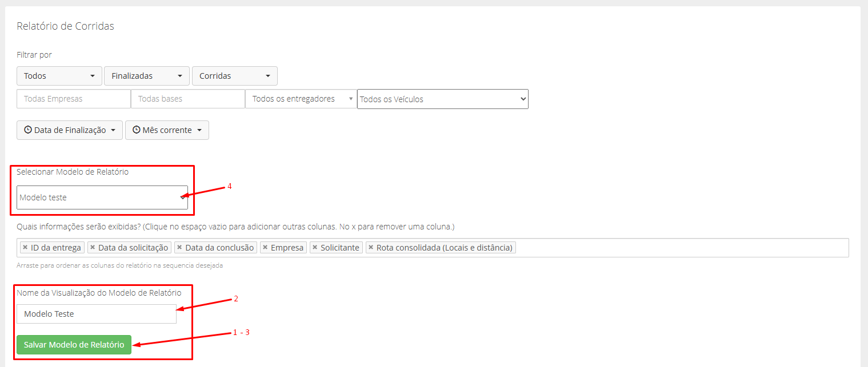Click Nome da Visualização do Modelo label
The width and height of the screenshot is (868, 367).
pos(99,293)
